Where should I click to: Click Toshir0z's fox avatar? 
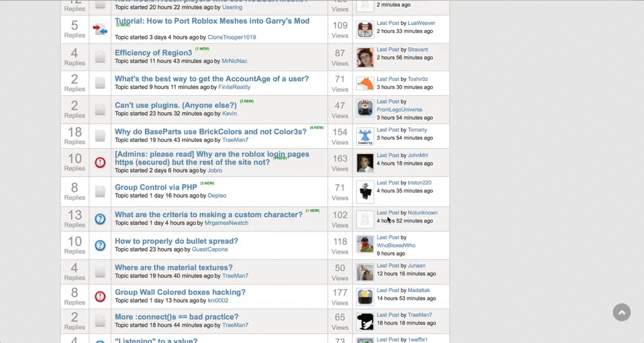(x=365, y=83)
